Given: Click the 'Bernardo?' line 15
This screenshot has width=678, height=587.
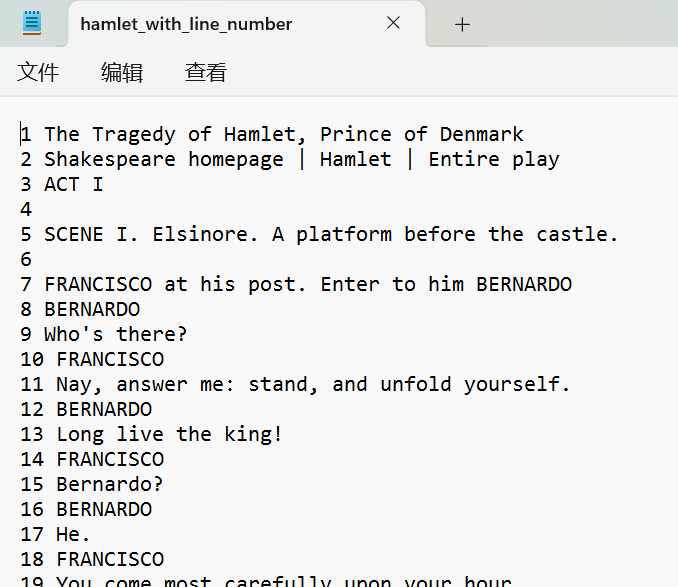Looking at the screenshot, I should click(x=109, y=484).
